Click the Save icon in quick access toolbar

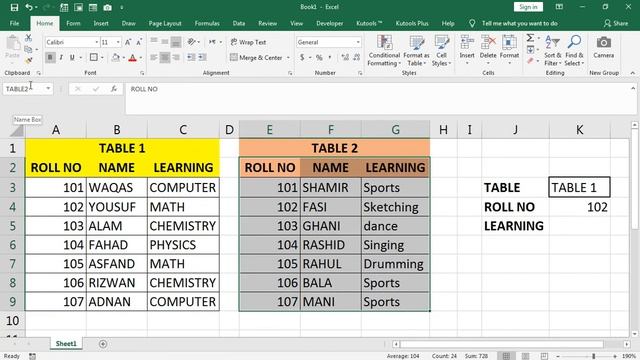point(14,7)
